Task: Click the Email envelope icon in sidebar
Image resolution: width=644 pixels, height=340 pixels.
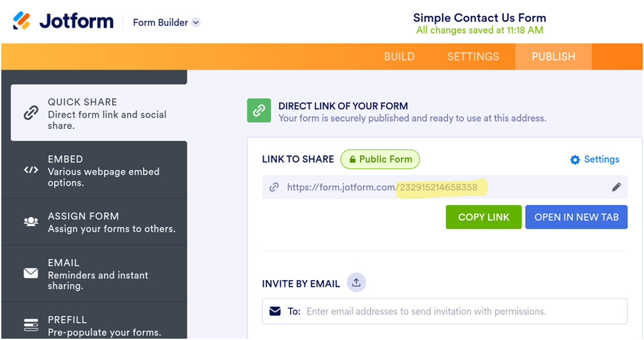Action: pyautogui.click(x=31, y=273)
